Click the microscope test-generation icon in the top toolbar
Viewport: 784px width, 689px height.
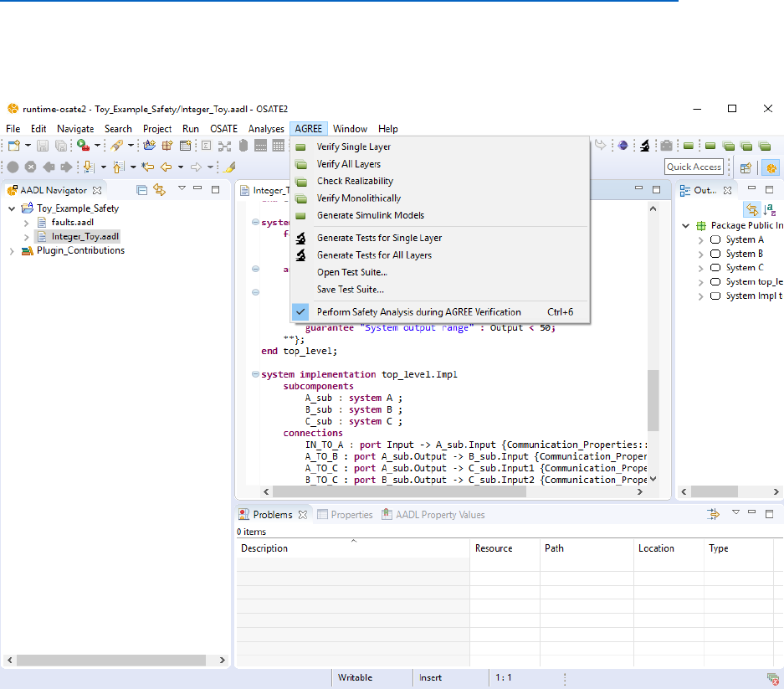point(645,146)
